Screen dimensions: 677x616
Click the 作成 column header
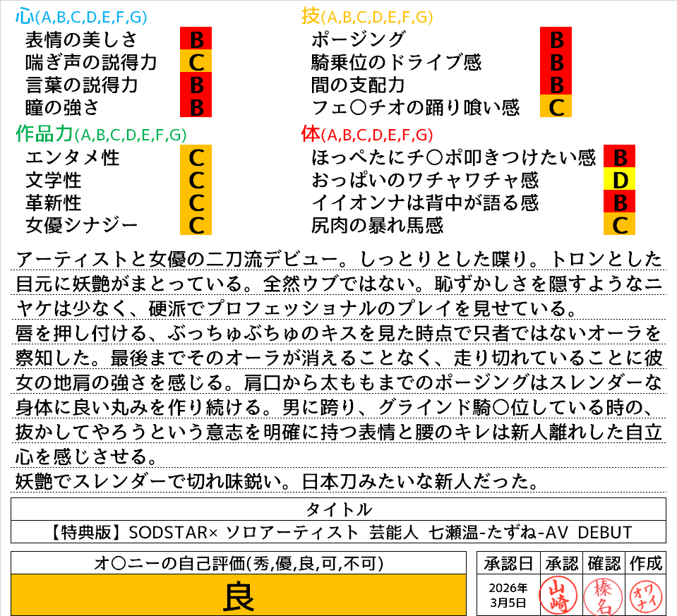[645, 563]
